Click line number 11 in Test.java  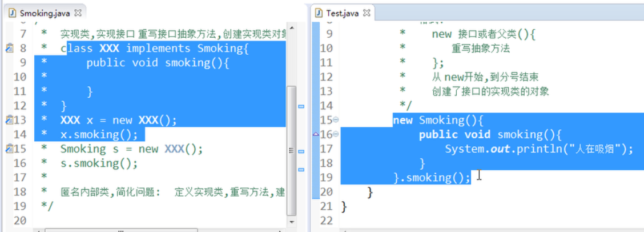point(325,62)
